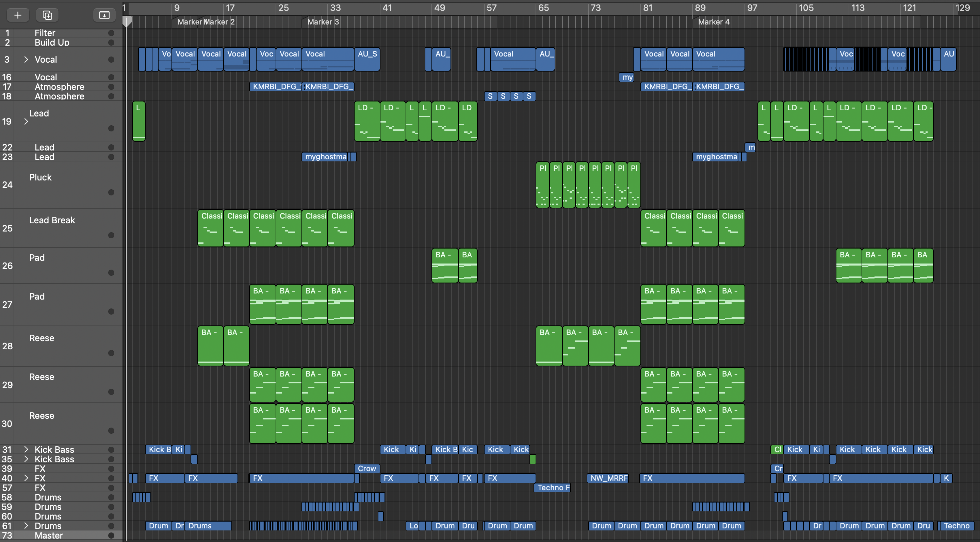
Task: Select the first BA region on Reese track 28
Action: tap(210, 346)
